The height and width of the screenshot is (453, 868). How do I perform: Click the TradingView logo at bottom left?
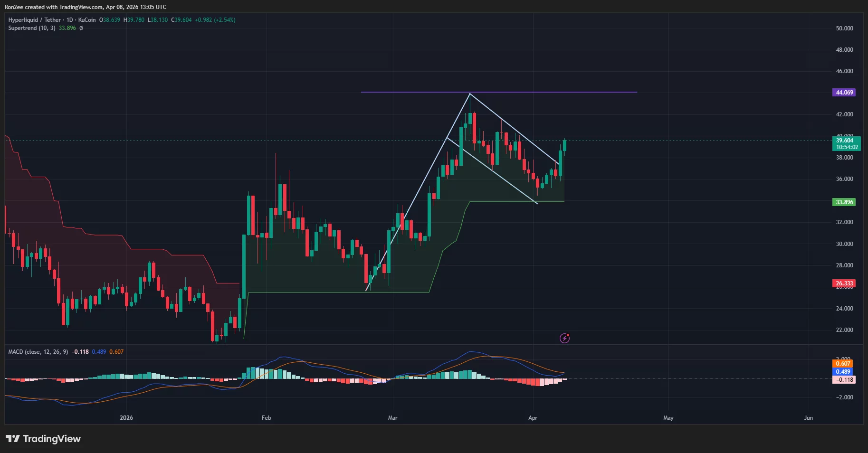tap(43, 439)
